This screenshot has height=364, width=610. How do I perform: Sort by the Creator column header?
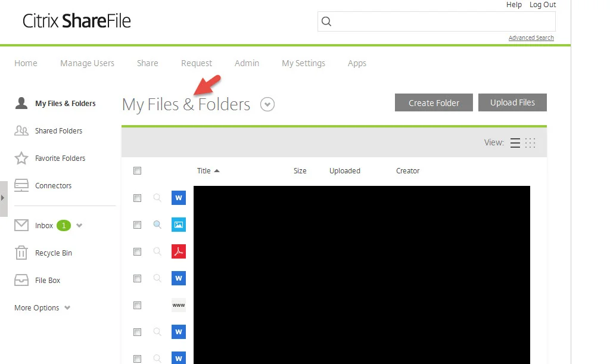(x=407, y=171)
